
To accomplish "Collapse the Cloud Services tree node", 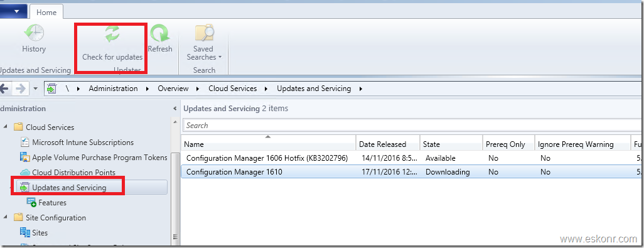I will pyautogui.click(x=6, y=127).
